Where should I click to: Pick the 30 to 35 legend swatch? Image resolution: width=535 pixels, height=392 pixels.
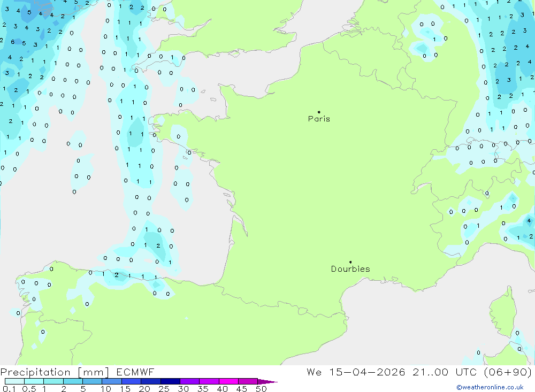[x=190, y=381]
